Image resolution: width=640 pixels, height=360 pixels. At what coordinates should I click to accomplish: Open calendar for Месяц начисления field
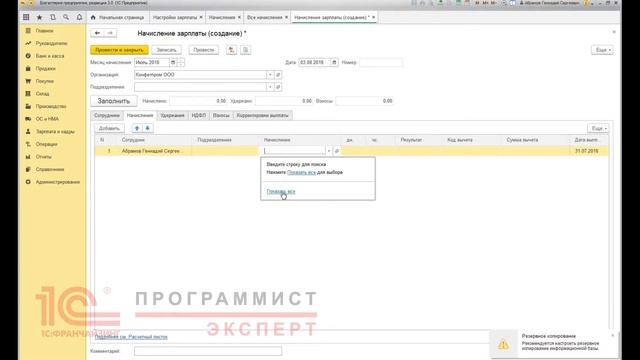tap(173, 62)
